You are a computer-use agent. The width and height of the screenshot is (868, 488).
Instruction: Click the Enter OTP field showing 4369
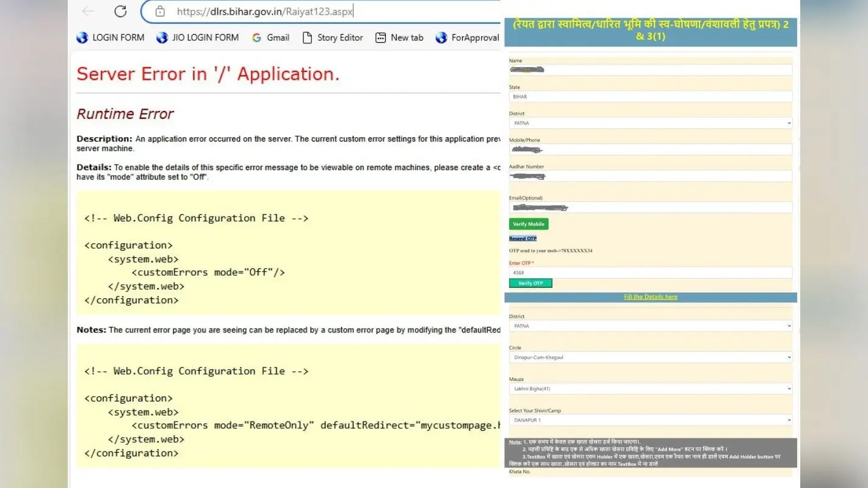pyautogui.click(x=651, y=273)
